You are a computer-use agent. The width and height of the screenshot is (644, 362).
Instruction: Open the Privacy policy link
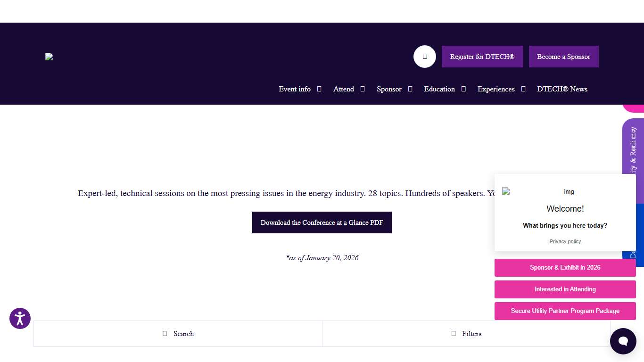(x=565, y=241)
